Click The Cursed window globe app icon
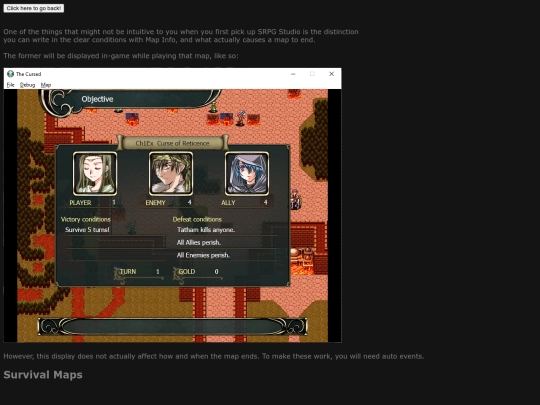 pyautogui.click(x=11, y=74)
